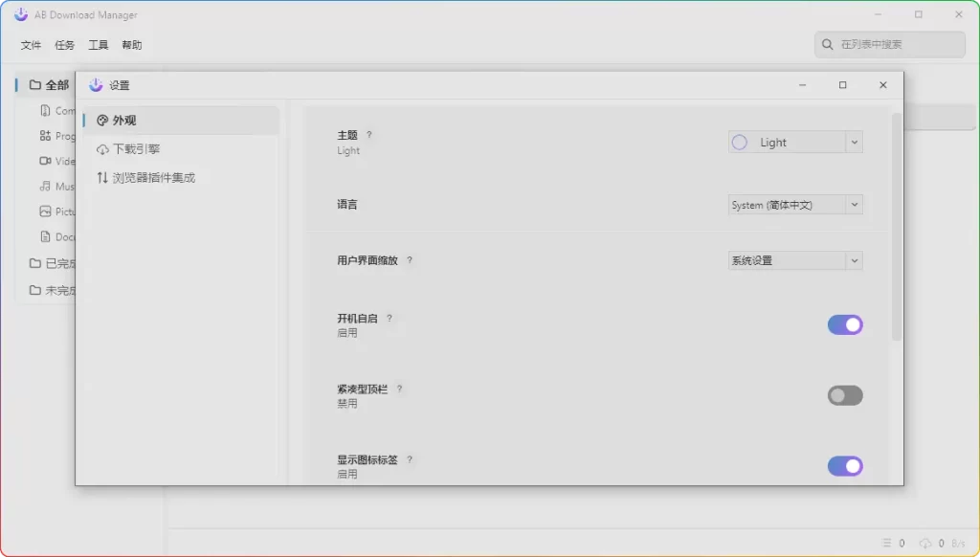Click the settings dialog logo icon
The height and width of the screenshot is (557, 980).
point(96,85)
